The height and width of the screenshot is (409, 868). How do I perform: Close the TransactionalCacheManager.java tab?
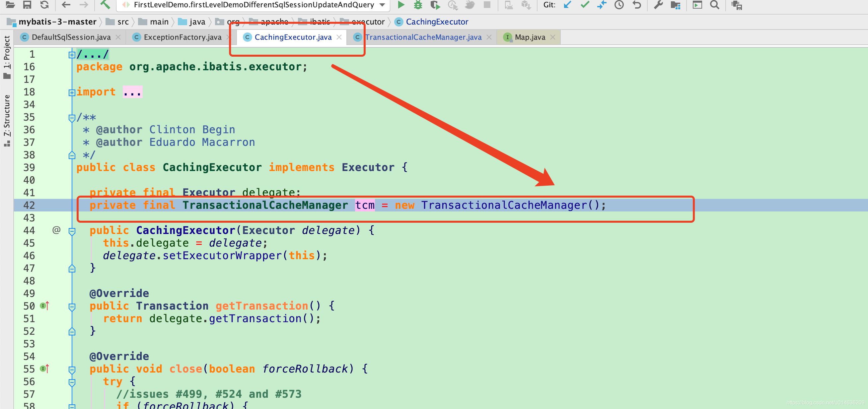point(489,37)
